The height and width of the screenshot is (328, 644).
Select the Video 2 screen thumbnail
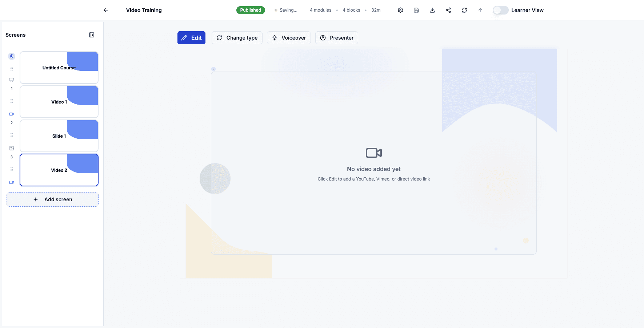point(59,170)
